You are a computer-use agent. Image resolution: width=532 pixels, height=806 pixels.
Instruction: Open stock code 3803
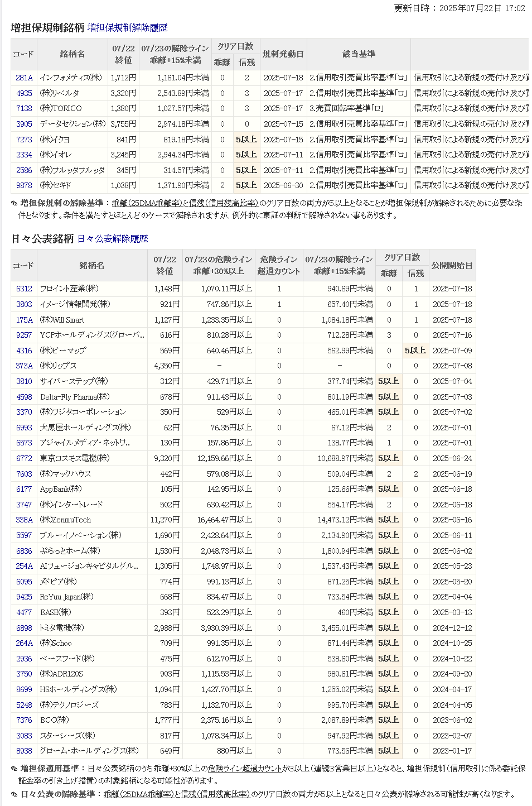(x=24, y=304)
